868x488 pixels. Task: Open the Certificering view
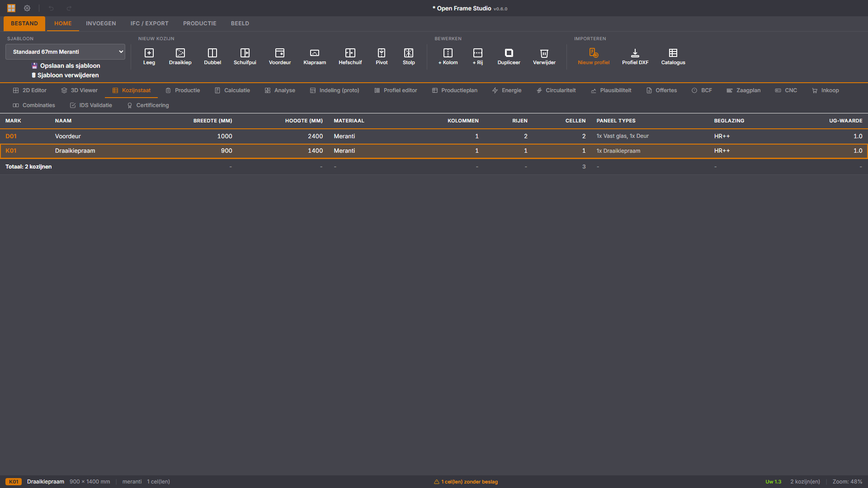[x=148, y=105]
